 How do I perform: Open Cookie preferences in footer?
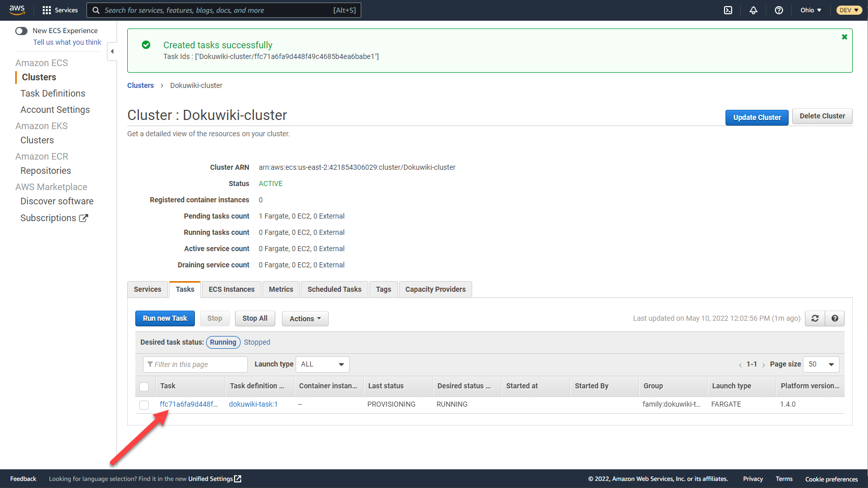(831, 479)
